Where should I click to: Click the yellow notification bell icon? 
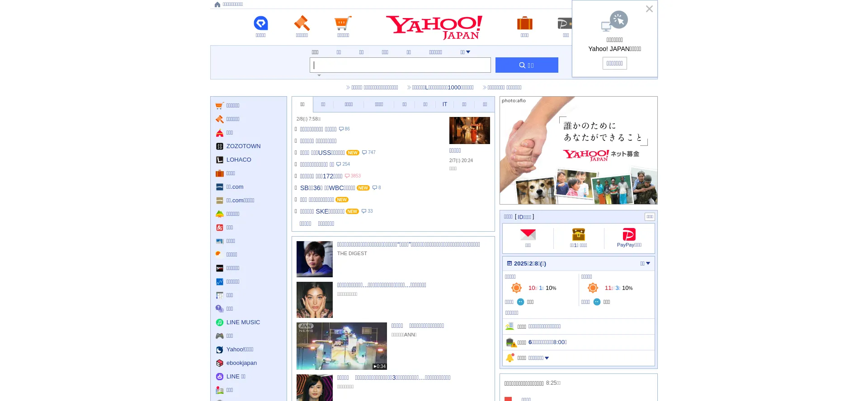point(510,358)
